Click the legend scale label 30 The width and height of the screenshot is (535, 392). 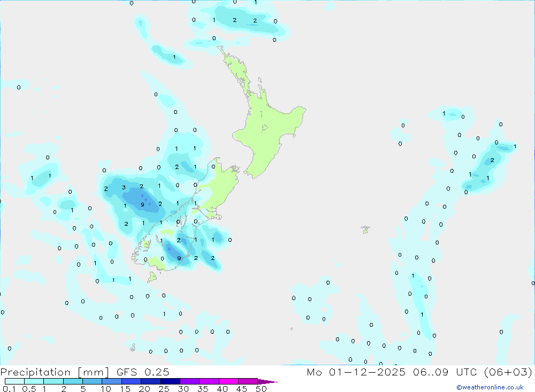[184, 389]
